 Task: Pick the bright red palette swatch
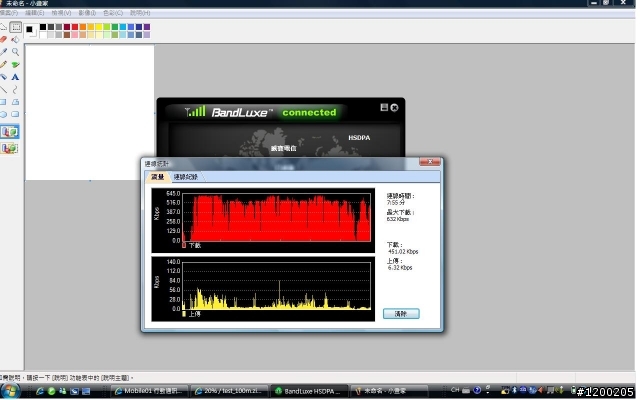(75, 27)
